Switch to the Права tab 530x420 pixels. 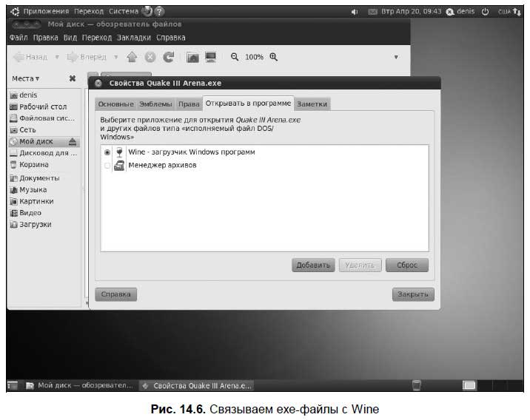click(x=189, y=104)
